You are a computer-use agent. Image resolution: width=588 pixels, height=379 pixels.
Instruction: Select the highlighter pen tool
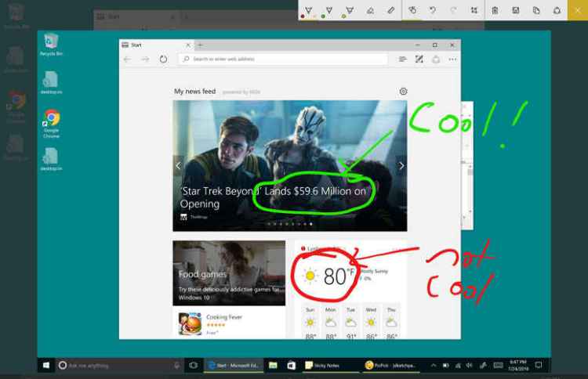tap(350, 10)
